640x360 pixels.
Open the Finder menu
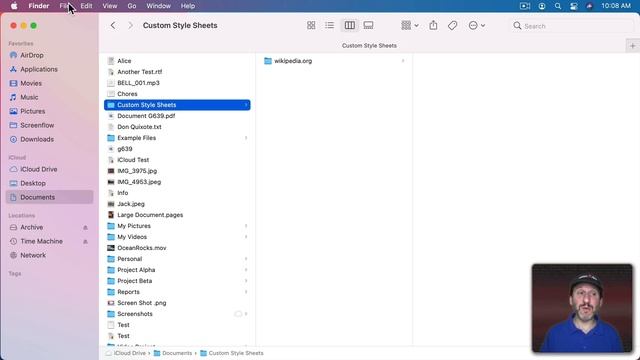click(39, 6)
